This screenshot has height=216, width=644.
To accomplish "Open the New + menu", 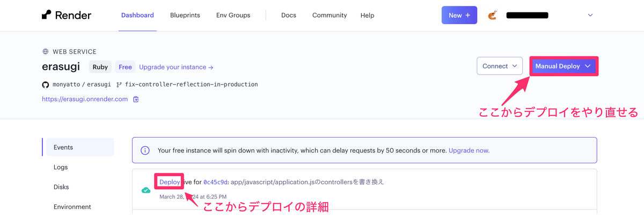I will click(x=459, y=15).
